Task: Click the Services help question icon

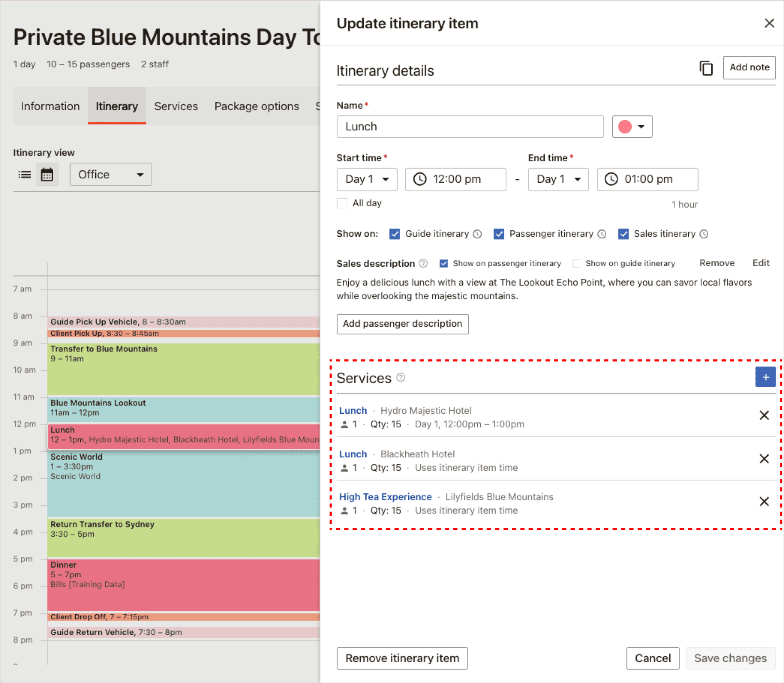Action: point(401,377)
